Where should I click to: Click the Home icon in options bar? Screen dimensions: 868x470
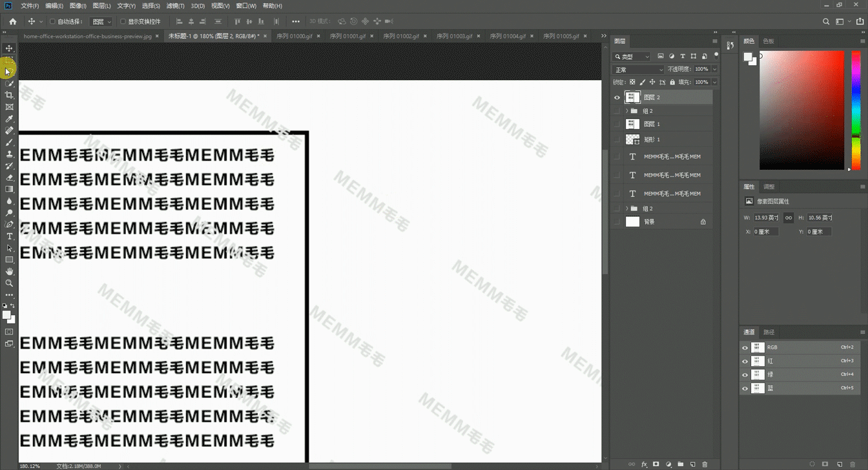click(12, 21)
